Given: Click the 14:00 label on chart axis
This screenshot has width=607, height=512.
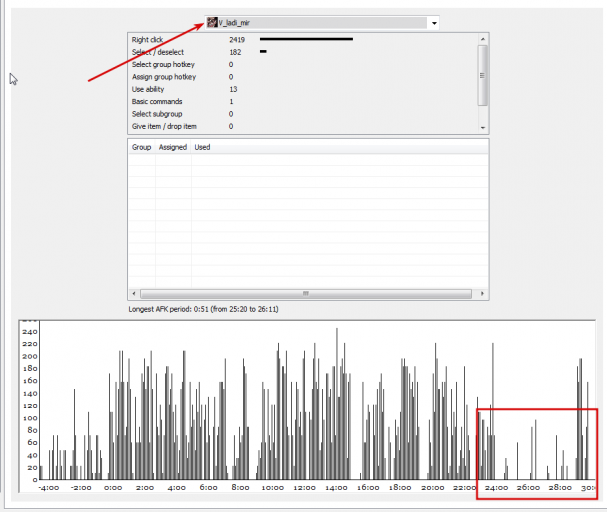Looking at the screenshot, I should [336, 488].
